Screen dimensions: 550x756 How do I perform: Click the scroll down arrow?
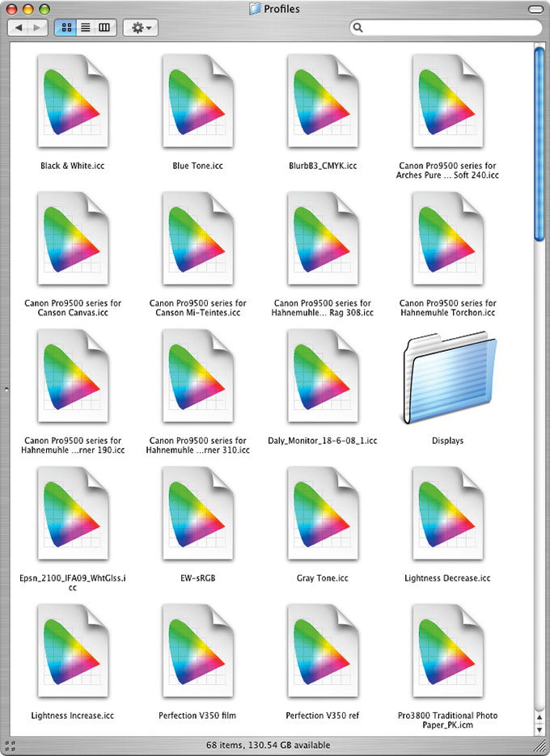point(539,730)
